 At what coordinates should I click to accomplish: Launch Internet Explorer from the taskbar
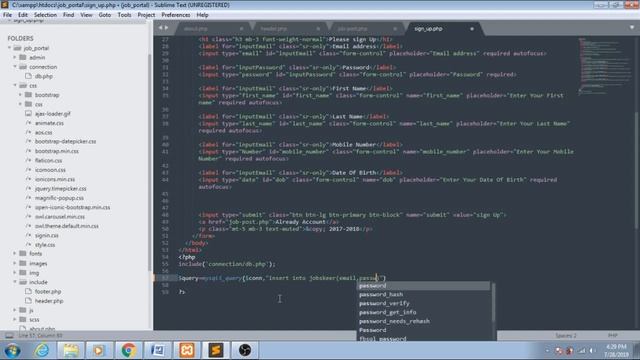click(42, 350)
